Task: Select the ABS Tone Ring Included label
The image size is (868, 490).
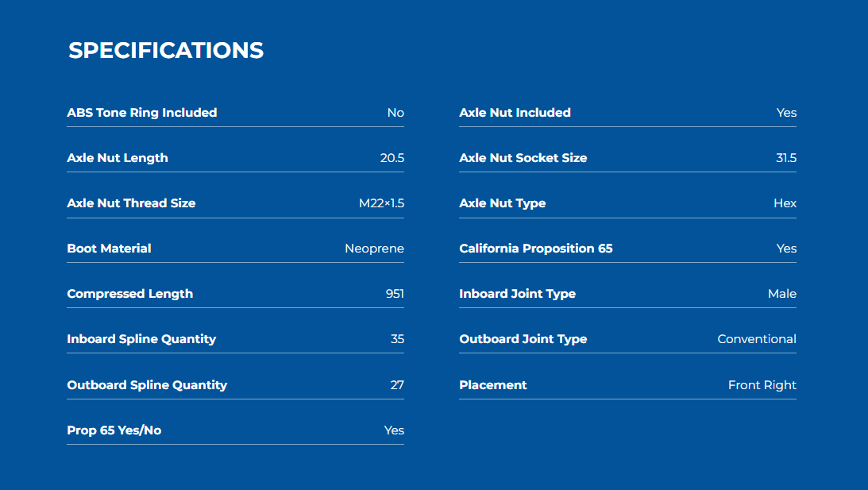Action: click(x=142, y=113)
